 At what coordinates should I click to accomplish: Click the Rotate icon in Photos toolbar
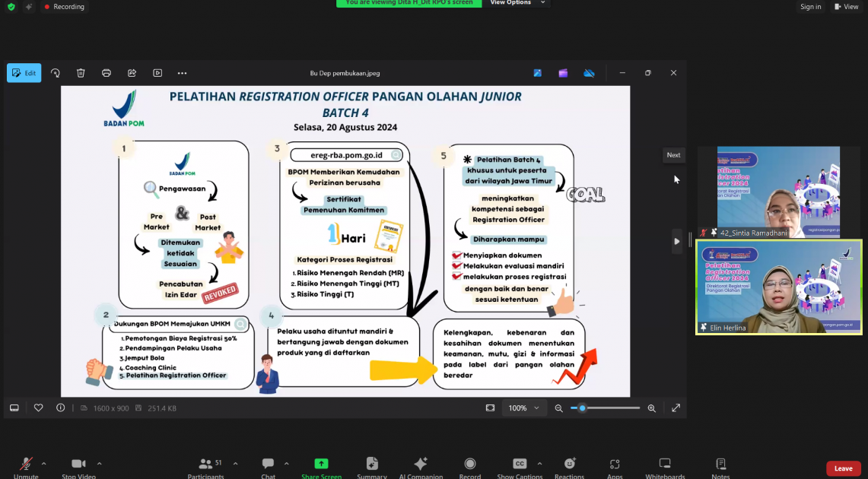56,73
